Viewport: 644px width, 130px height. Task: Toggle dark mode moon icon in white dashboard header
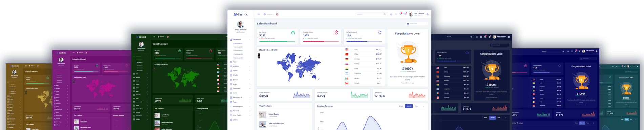(x=391, y=14)
